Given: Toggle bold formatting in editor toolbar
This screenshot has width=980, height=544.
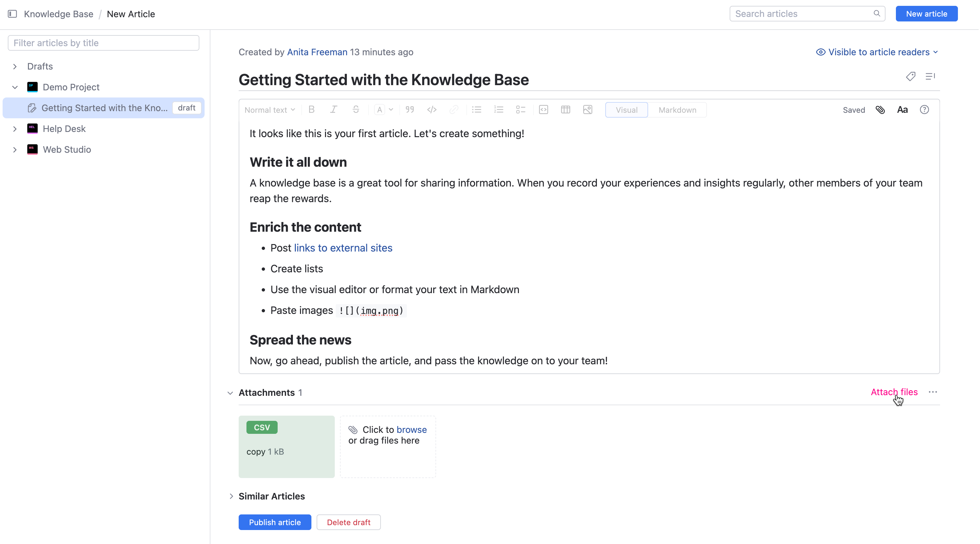Looking at the screenshot, I should point(312,110).
